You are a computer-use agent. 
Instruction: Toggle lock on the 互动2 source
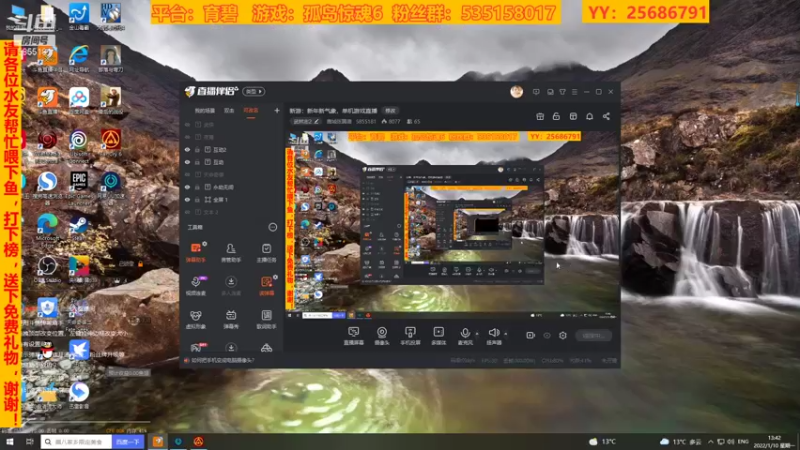pos(197,149)
